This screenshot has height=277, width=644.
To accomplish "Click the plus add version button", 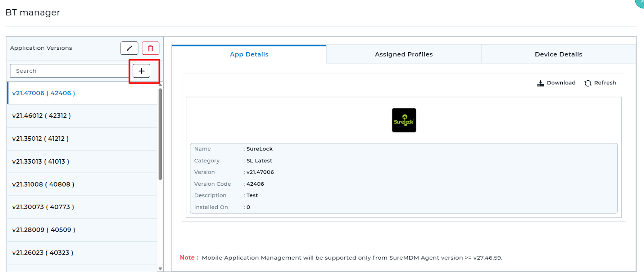I will tap(141, 71).
